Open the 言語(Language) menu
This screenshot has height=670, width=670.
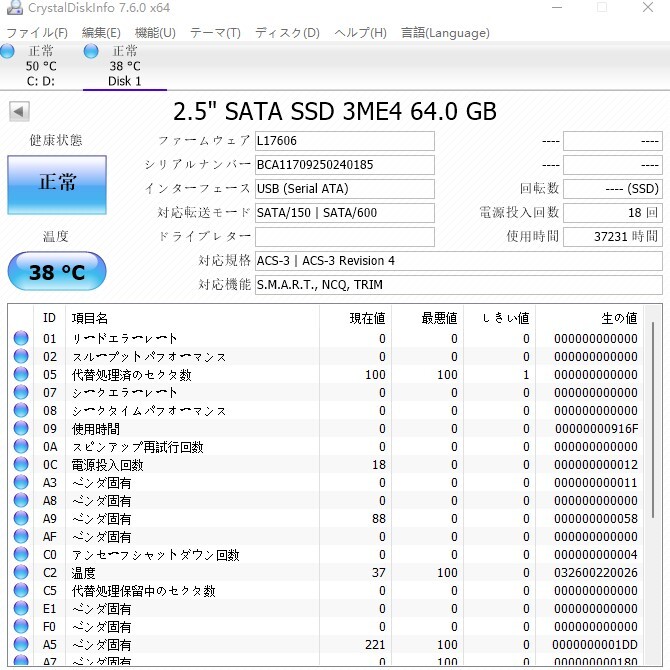[x=445, y=33]
